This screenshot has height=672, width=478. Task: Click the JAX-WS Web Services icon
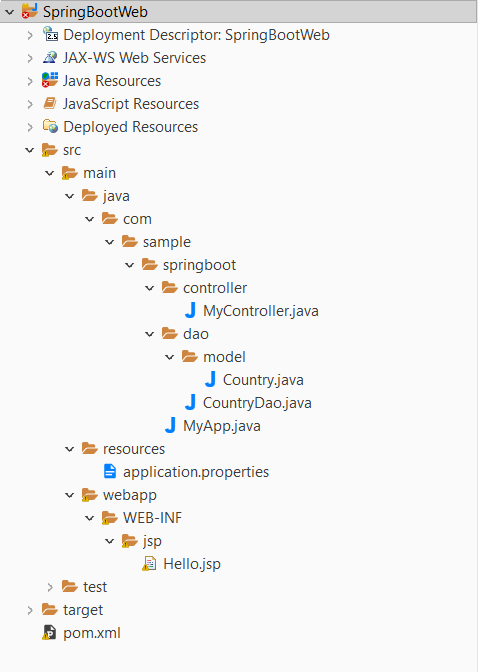point(50,57)
